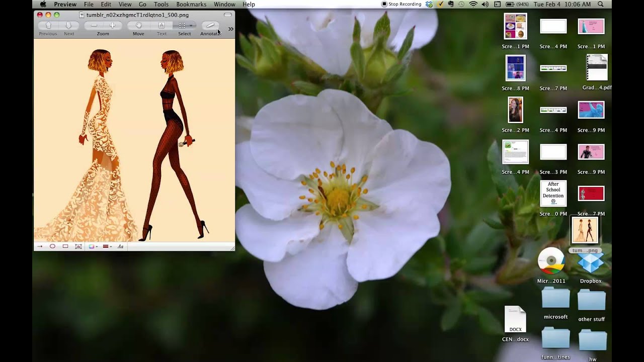Open the Select tool dropdown arrow
Screen dimensions: 644x362
pos(192,25)
